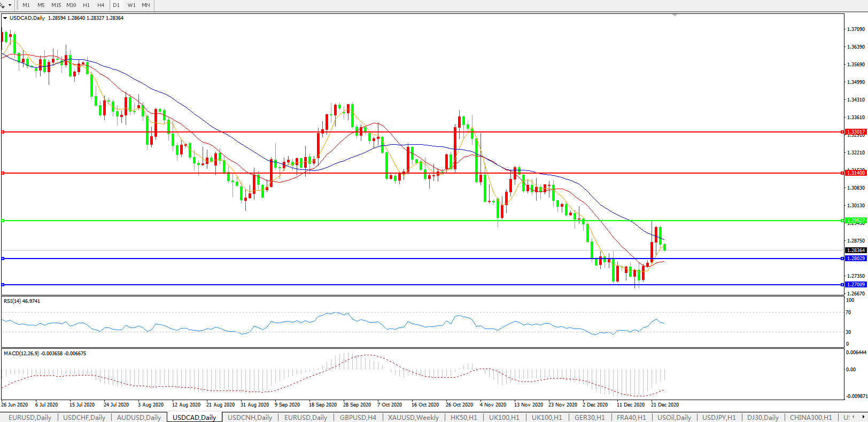Screen dimensions: 868x422
Task: Click the drawing tool icon at top-left
Action: [2, 5]
